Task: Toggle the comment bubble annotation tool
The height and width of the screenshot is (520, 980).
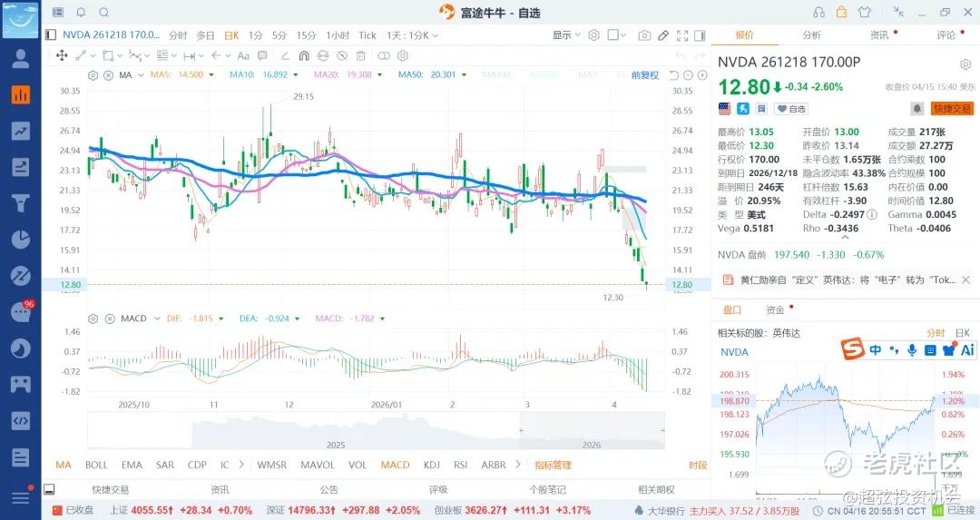Action: pos(262,55)
